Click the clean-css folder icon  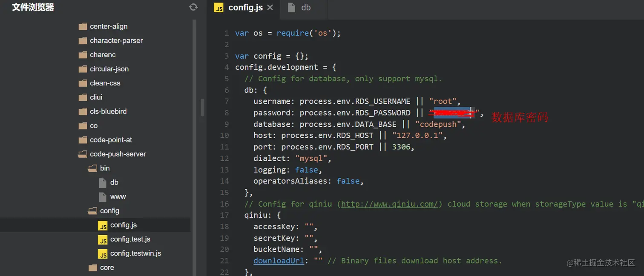point(83,83)
